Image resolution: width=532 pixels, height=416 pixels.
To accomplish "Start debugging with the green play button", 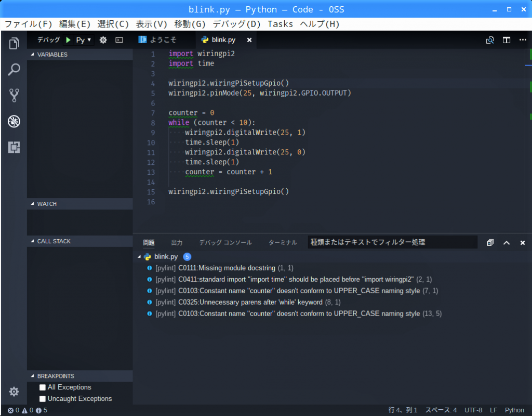I will tap(68, 40).
